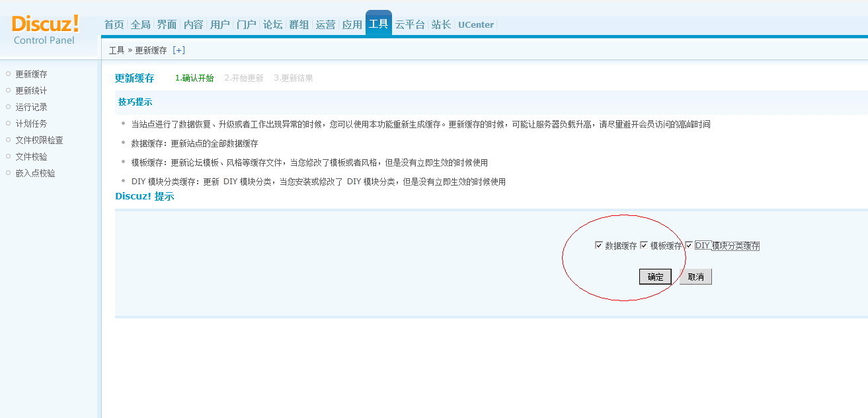The image size is (868, 418).
Task: Click the Discuz! 提示 heading
Action: point(145,196)
